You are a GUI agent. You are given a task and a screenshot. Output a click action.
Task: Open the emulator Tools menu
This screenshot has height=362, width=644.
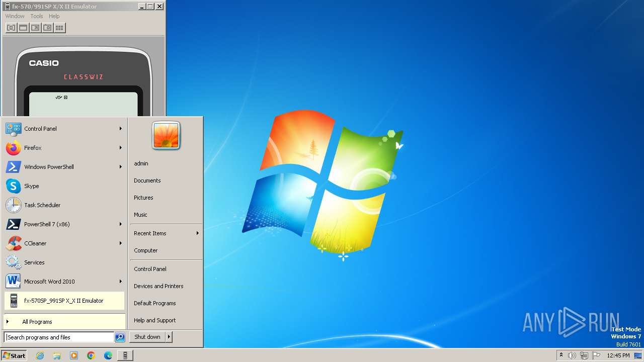[x=37, y=16]
